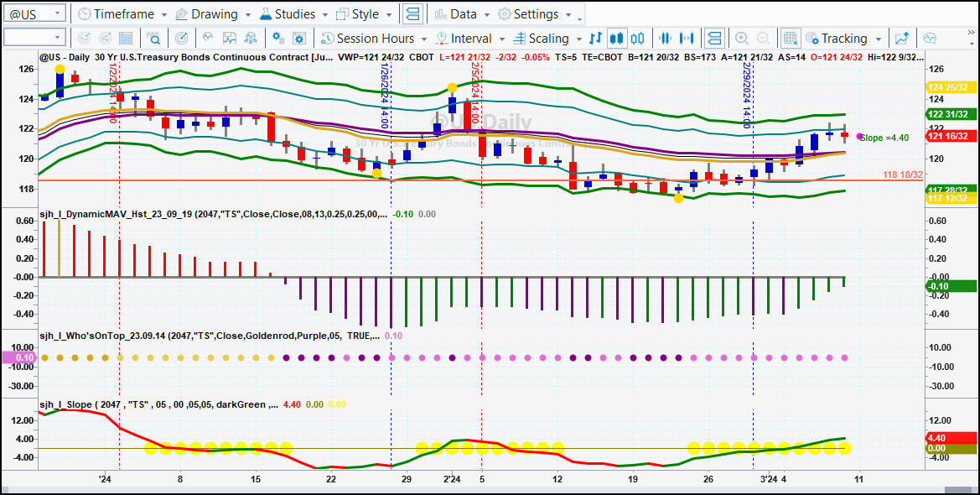Viewport: 980px width, 495px height.
Task: Click the linked circles analysis icon
Action: point(251,38)
